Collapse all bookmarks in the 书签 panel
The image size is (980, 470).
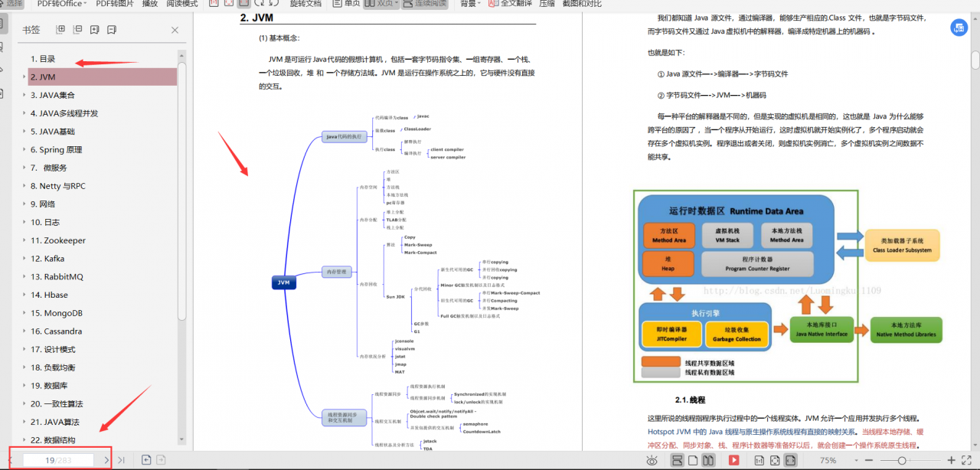(77, 30)
